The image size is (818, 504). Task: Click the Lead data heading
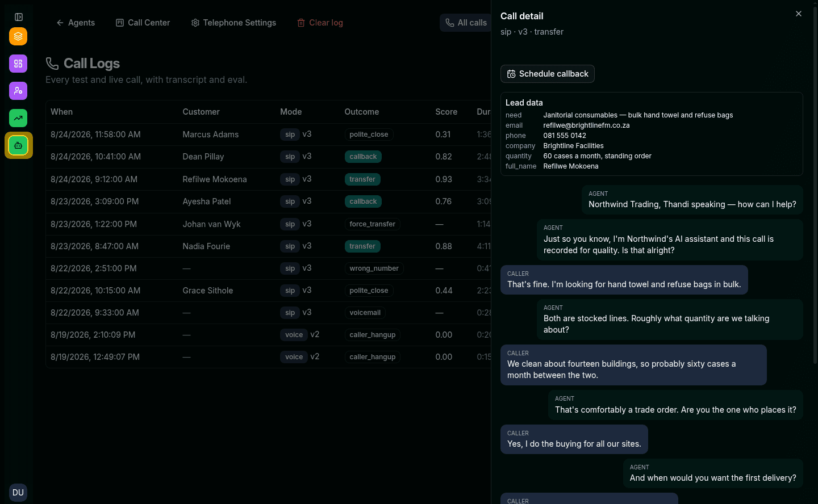tap(524, 103)
